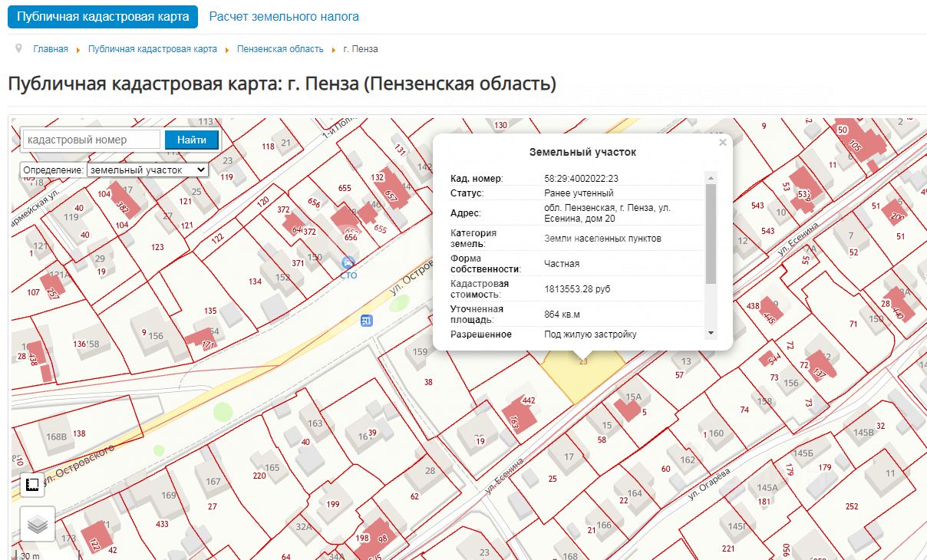Switch to Расчет земельного налога tab
The height and width of the screenshot is (560, 927).
284,16
